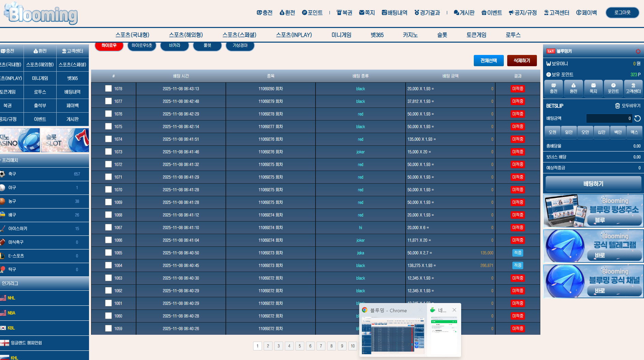Image resolution: width=644 pixels, height=360 pixels.
Task: Click the 배팅금액 input field
Action: pos(609,118)
